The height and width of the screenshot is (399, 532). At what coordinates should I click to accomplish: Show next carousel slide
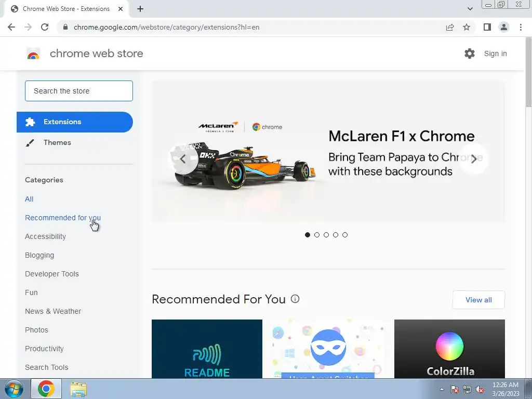(474, 159)
